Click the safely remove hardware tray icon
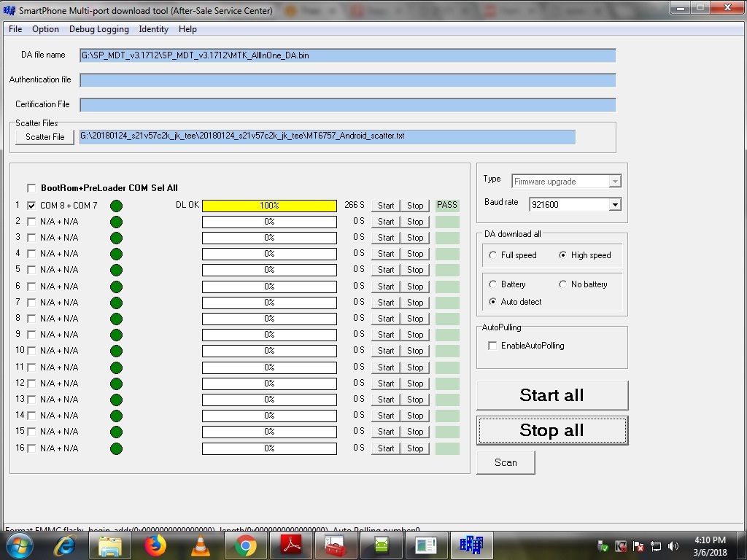Viewport: 747px width, 560px height. pos(603,546)
